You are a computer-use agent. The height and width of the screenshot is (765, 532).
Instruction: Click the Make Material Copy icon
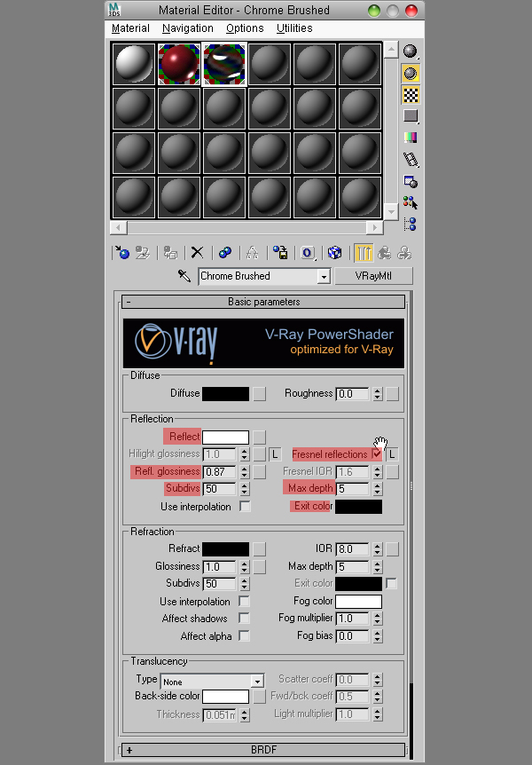coord(225,252)
